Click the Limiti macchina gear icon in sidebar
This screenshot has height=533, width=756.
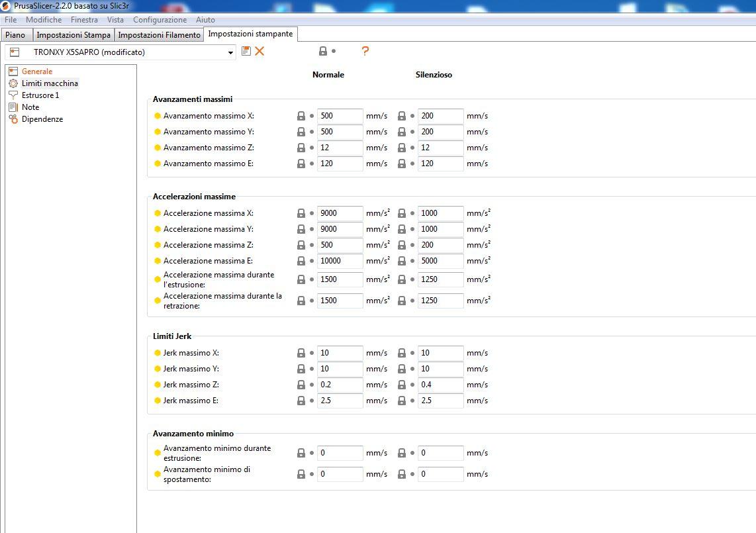point(13,83)
